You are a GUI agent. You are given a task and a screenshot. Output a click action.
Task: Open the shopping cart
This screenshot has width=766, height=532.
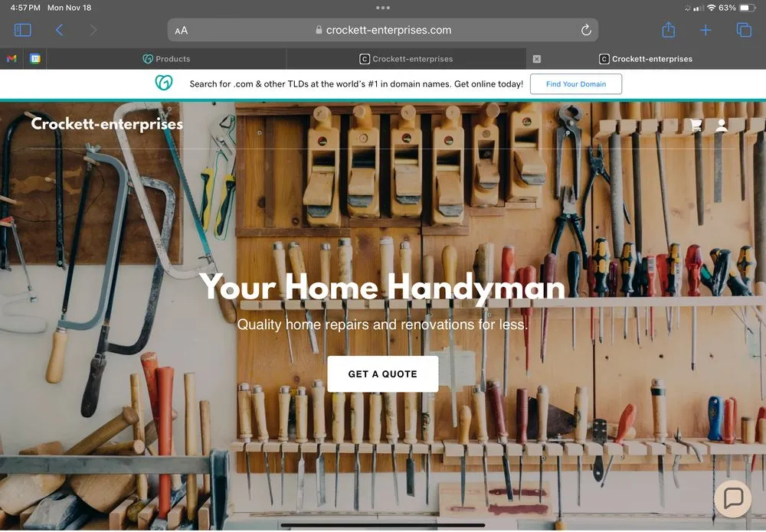coord(696,126)
